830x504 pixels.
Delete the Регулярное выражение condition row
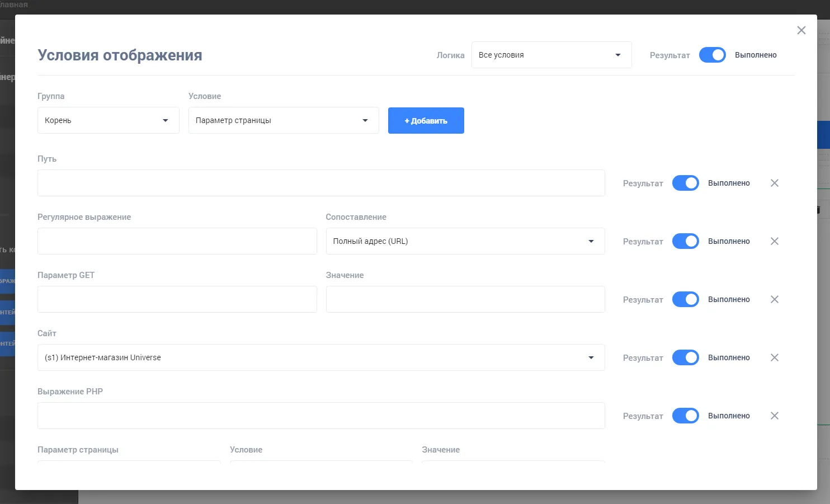774,241
